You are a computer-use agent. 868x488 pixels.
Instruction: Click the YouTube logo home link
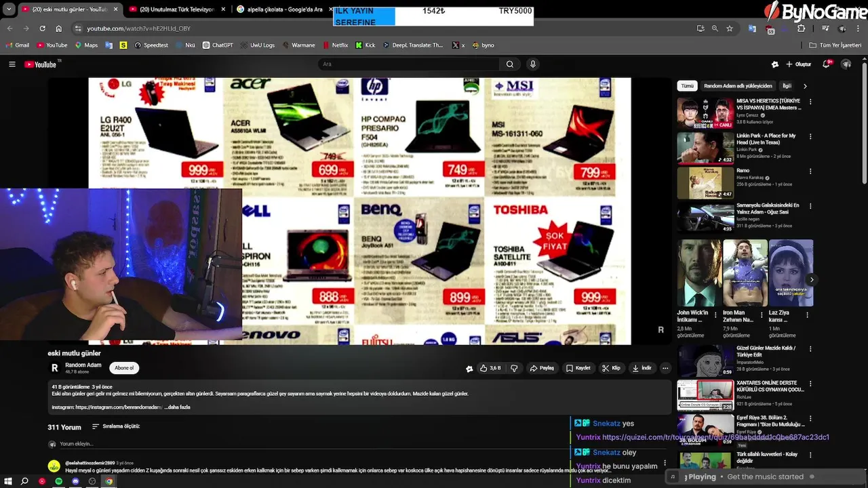coord(41,64)
